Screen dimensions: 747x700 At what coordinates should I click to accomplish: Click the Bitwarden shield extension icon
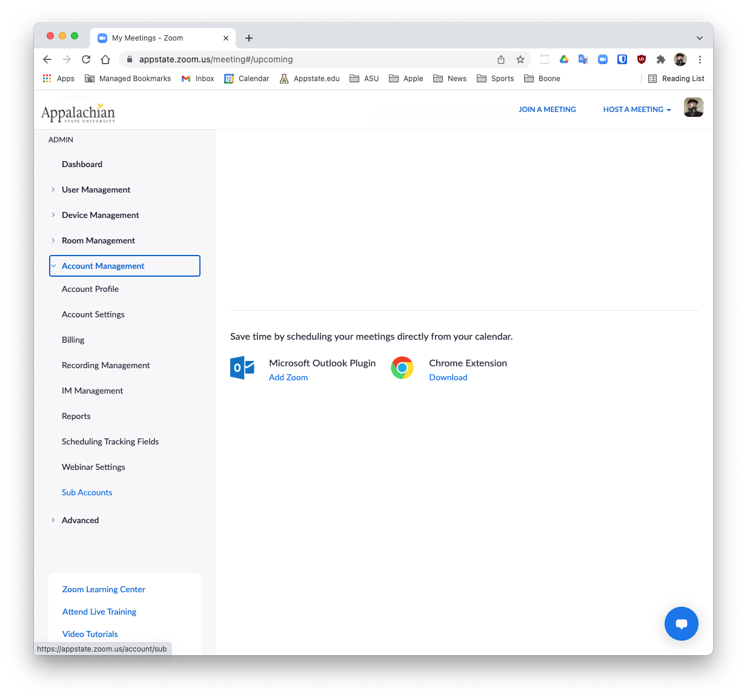pyautogui.click(x=622, y=59)
